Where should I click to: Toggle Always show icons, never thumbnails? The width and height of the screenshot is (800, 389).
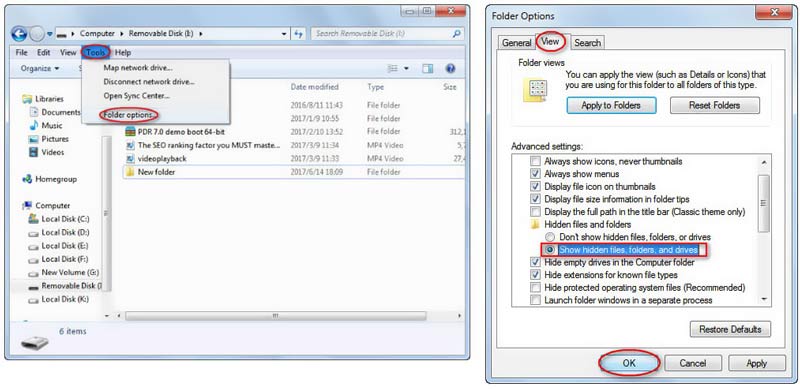pos(535,161)
